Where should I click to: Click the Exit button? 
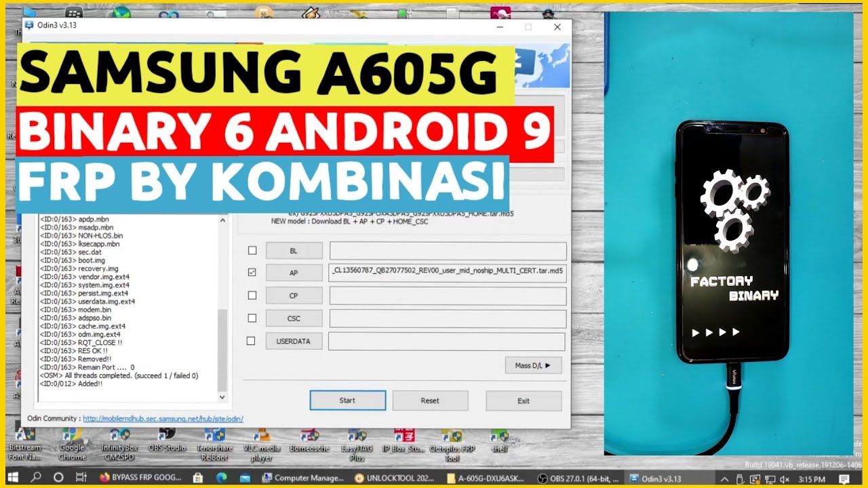pos(524,401)
